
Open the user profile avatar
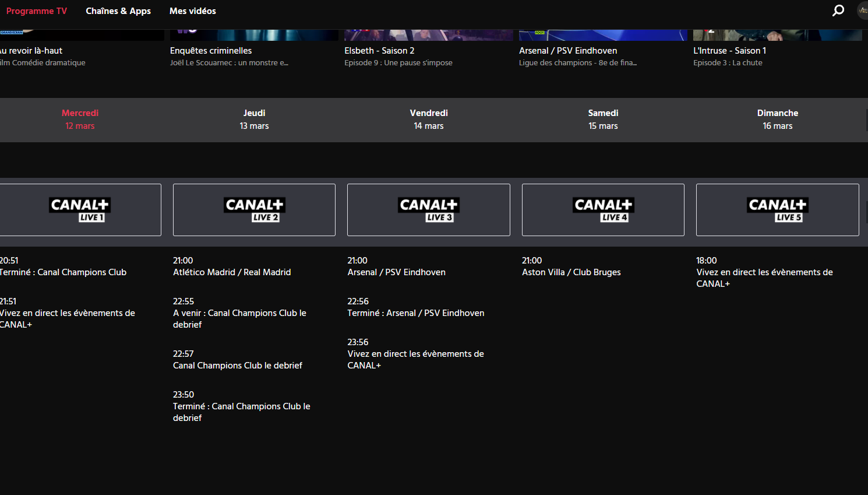(x=863, y=10)
